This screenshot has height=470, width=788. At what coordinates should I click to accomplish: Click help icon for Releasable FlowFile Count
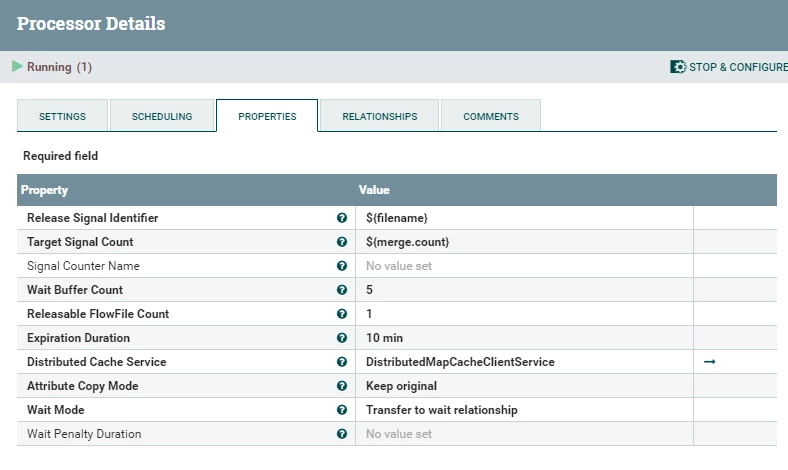(342, 314)
